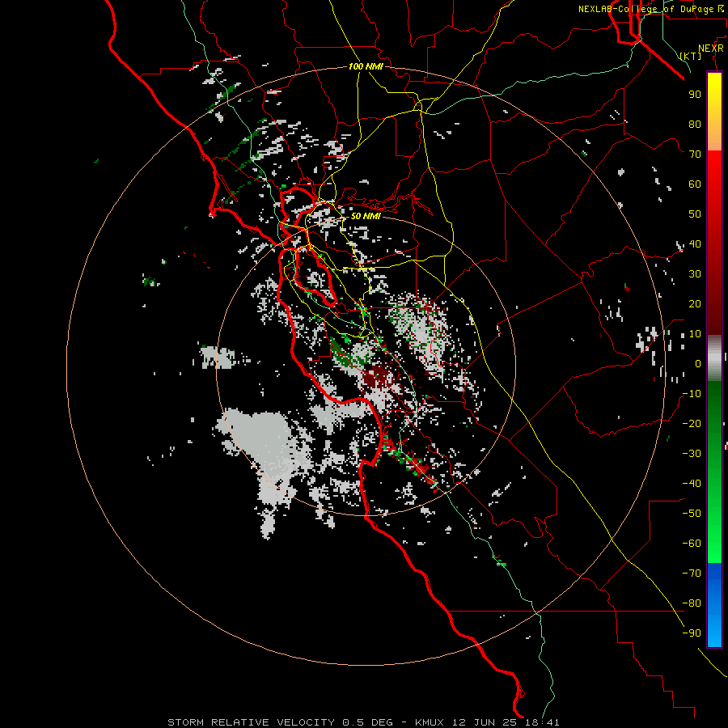Click the -70 value on the velocity scale
This screenshot has height=728, width=728.
(x=692, y=574)
